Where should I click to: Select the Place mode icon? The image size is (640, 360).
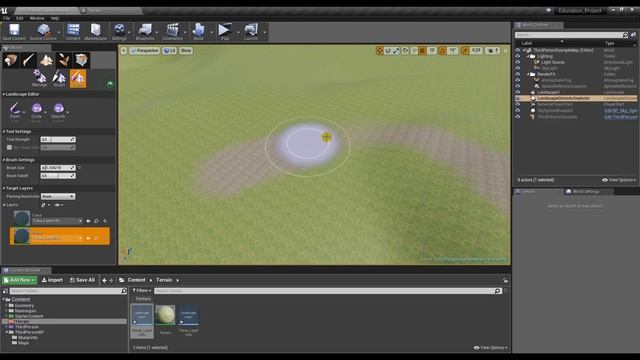coord(11,60)
